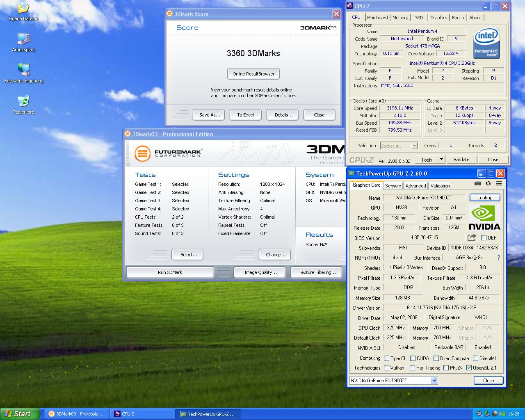The height and width of the screenshot is (420, 525).
Task: Open the Tools dropdown arrow in CPU-Z
Action: pos(441,160)
